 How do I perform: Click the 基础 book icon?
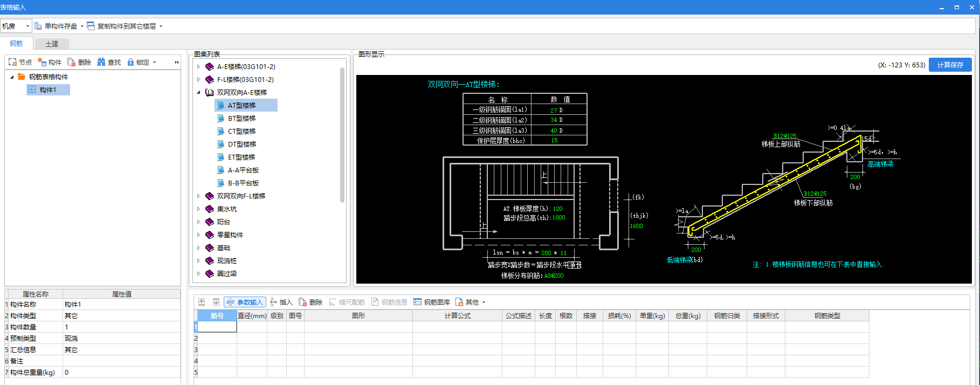(x=210, y=248)
